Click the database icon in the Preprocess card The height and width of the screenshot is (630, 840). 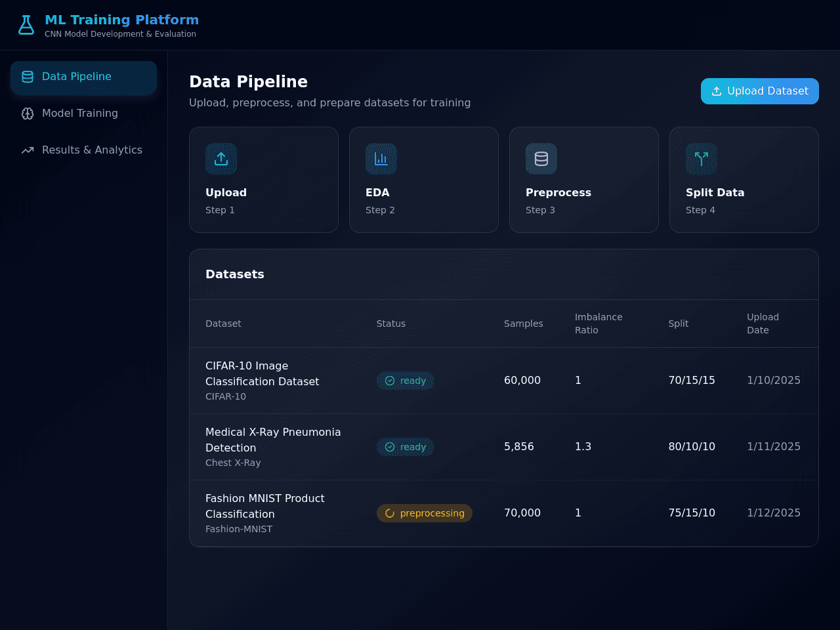point(541,159)
